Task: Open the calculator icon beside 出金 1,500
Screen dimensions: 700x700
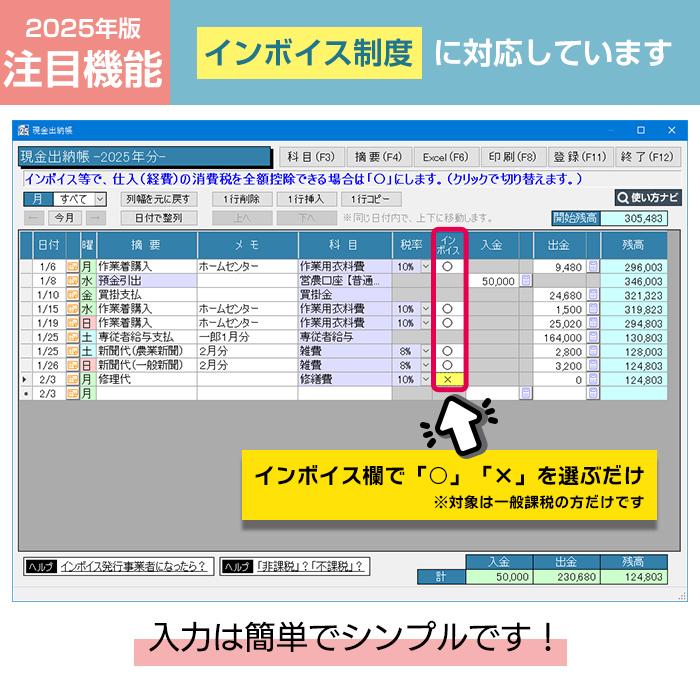Action: coord(593,309)
